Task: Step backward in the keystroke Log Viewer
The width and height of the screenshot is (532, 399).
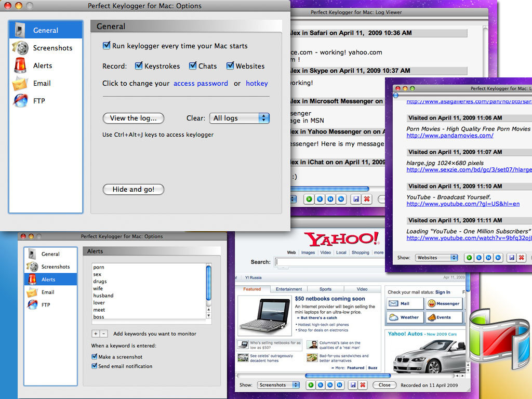Action: [330, 199]
